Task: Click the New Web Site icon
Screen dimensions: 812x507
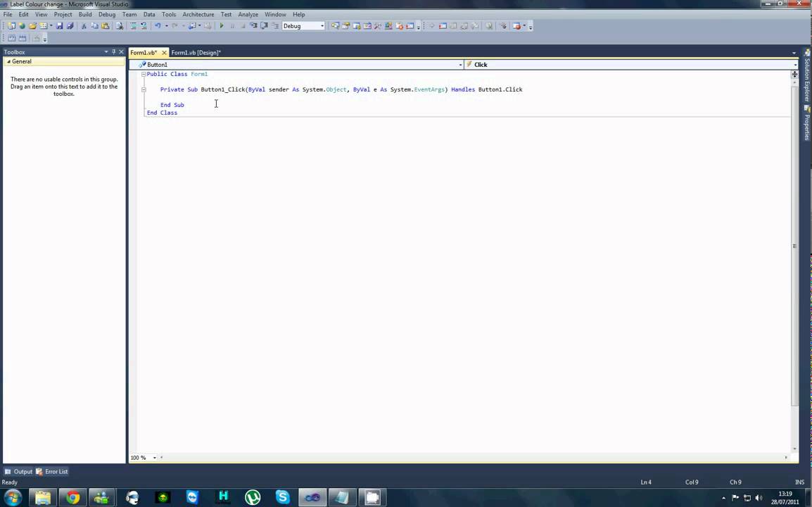Action: (x=22, y=25)
